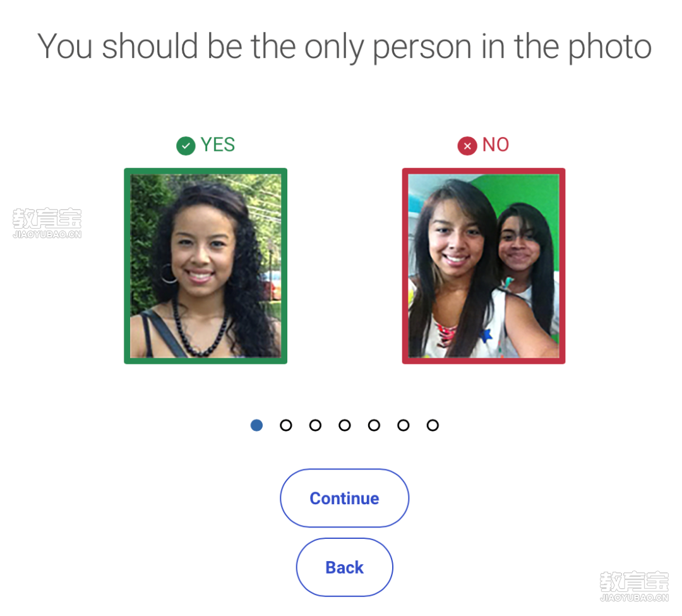This screenshot has width=682, height=616.
Task: Select the green-framed YES example photo
Action: click(206, 266)
